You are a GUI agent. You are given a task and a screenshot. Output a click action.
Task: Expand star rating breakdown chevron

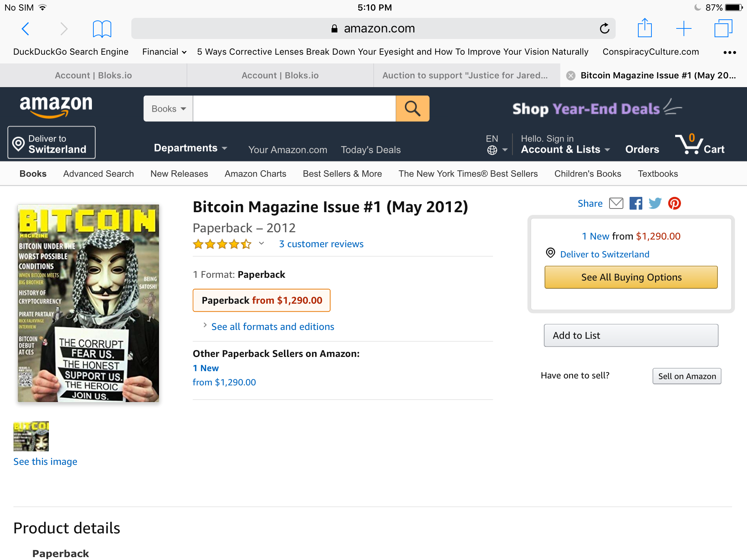261,243
